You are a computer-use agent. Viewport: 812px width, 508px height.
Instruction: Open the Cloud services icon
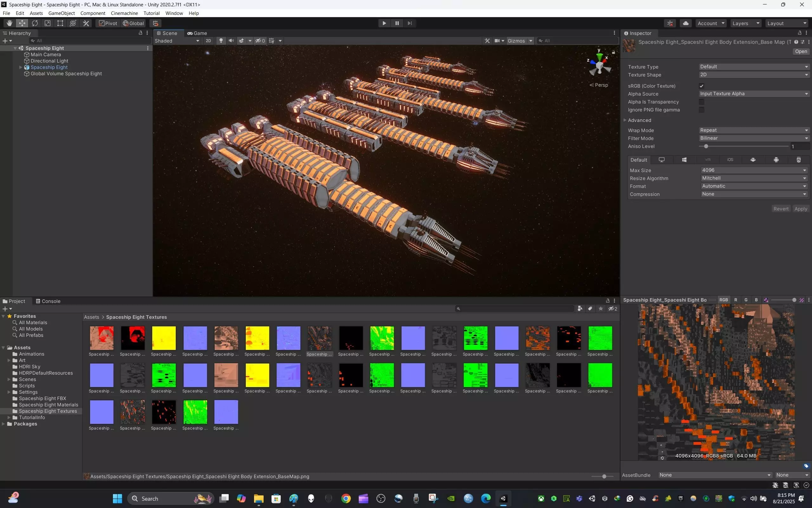pyautogui.click(x=686, y=23)
